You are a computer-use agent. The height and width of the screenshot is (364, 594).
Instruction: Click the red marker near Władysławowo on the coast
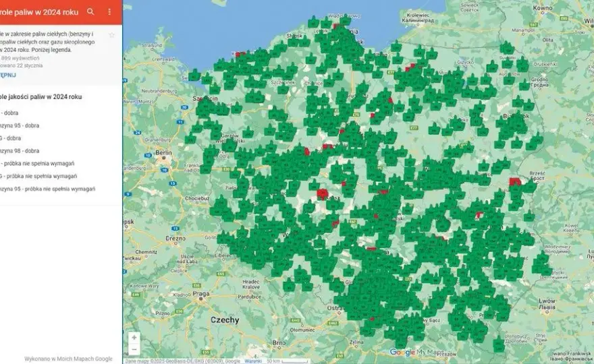click(x=336, y=26)
